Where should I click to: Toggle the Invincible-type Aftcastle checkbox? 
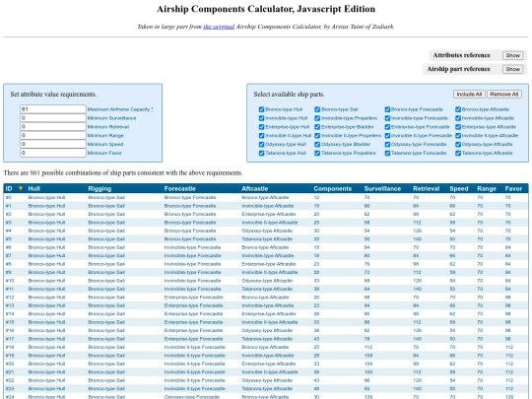[458, 118]
